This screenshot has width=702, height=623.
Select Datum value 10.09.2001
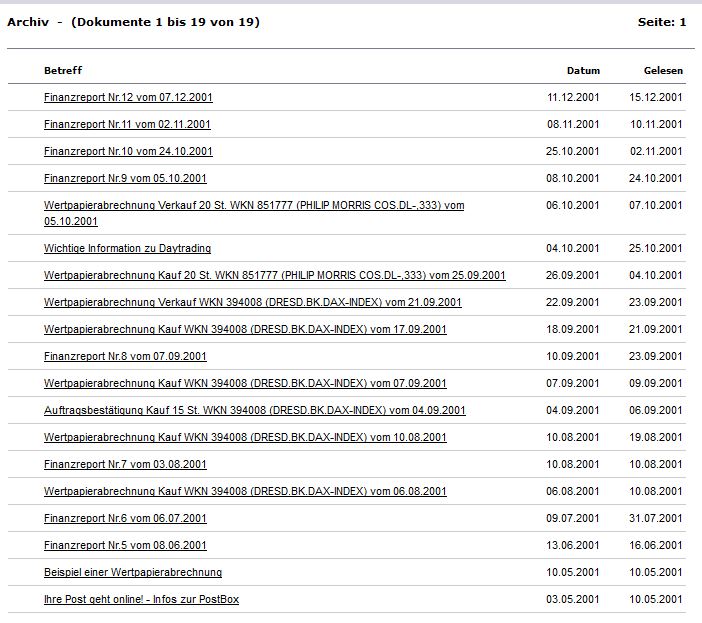(x=573, y=356)
